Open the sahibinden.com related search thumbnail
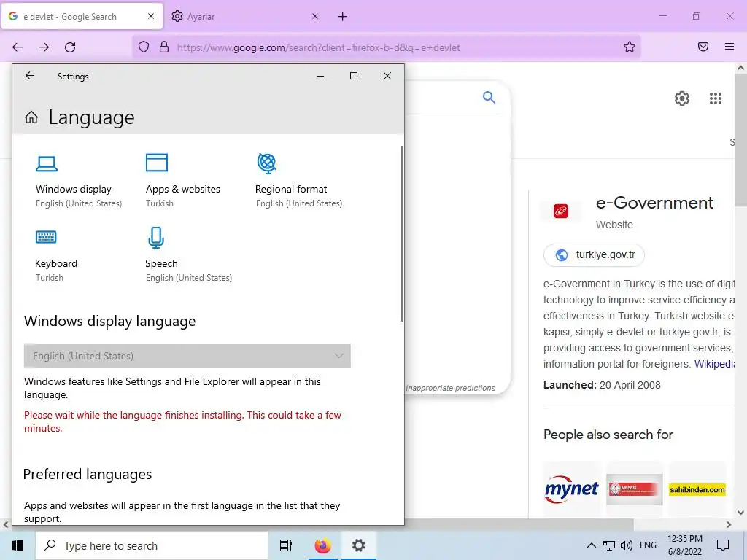This screenshot has width=747, height=560. tap(697, 489)
